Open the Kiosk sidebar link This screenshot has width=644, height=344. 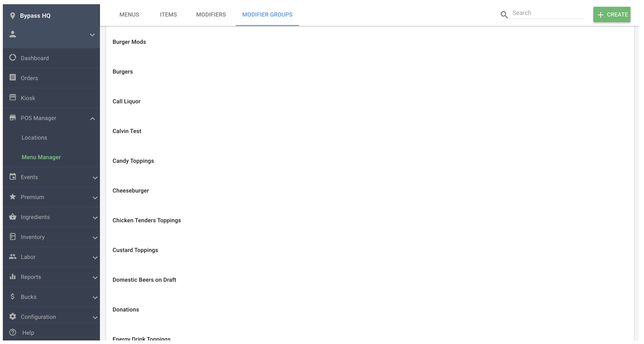coord(28,98)
